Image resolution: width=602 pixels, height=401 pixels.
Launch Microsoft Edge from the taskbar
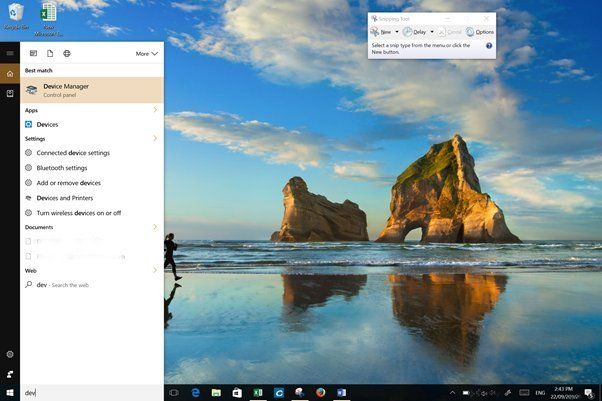point(196,393)
